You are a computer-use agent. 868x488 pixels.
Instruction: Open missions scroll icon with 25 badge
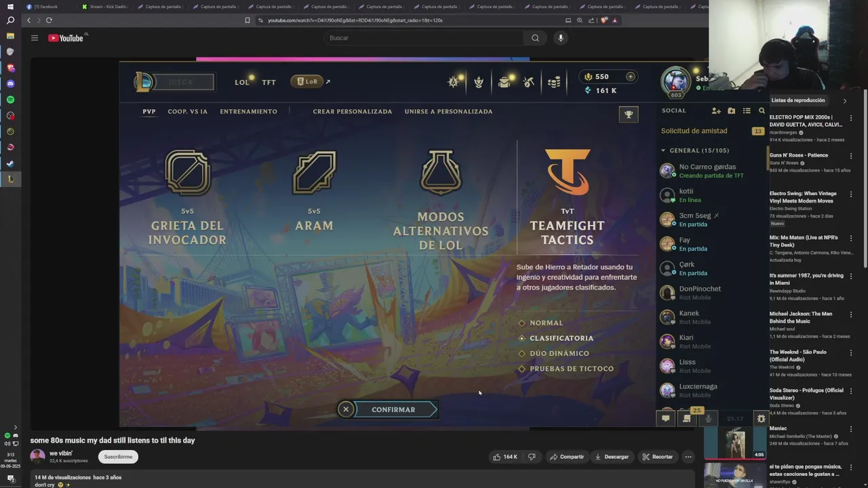687,418
